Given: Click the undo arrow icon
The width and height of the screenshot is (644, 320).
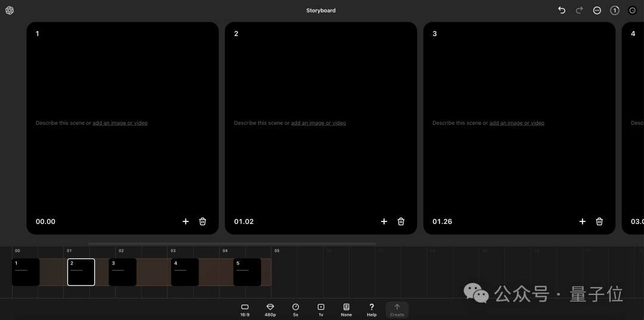Looking at the screenshot, I should [561, 10].
